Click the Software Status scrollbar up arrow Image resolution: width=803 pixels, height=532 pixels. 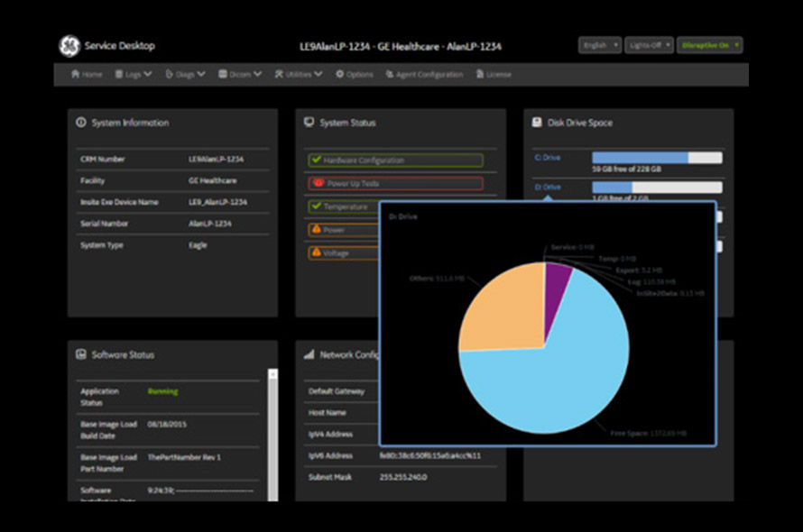click(x=273, y=374)
